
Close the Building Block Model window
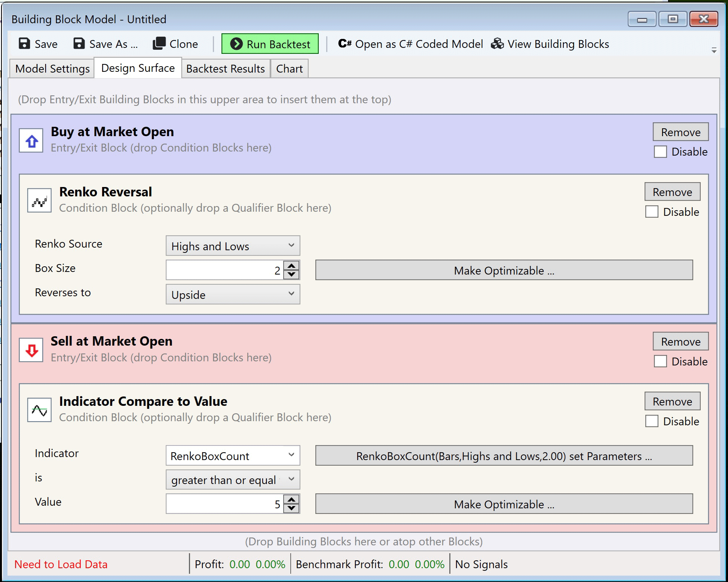pos(704,19)
